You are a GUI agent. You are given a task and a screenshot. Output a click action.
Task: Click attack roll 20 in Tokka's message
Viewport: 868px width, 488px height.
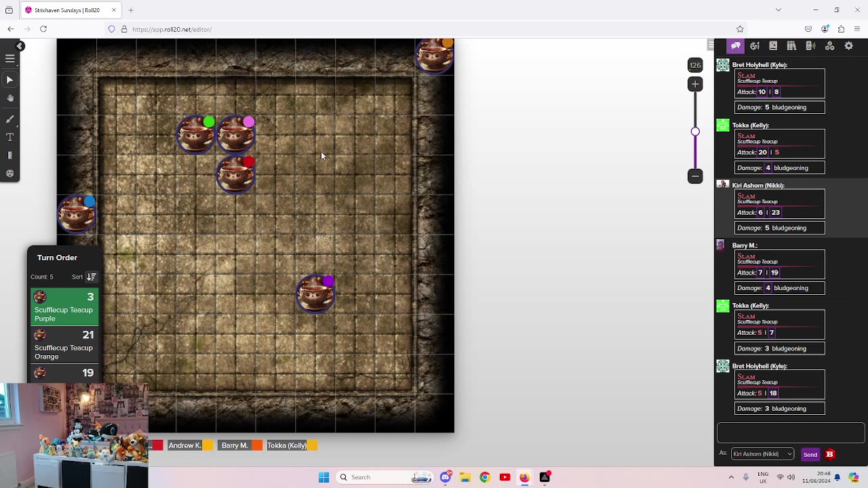coord(762,152)
